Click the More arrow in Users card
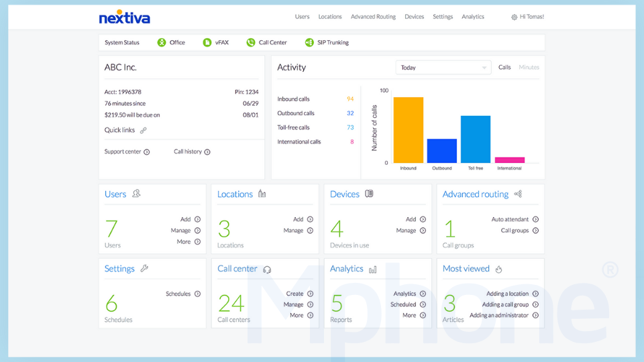Image resolution: width=644 pixels, height=362 pixels. click(x=197, y=242)
